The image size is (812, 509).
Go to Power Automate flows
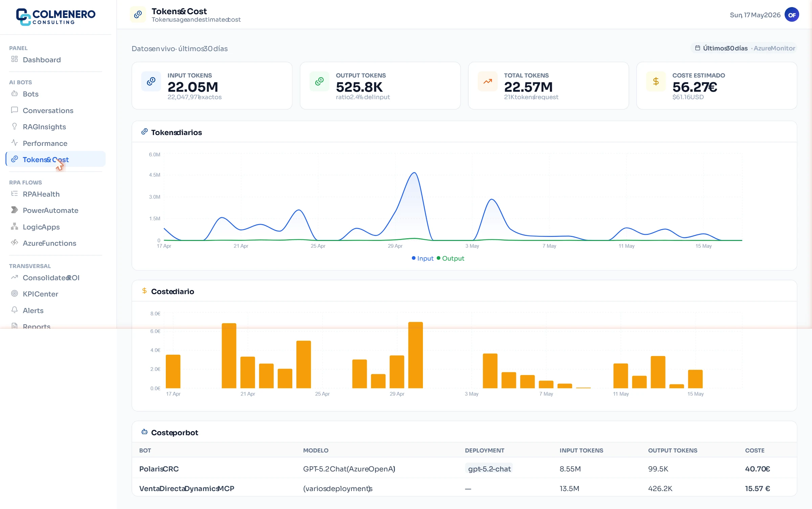pyautogui.click(x=55, y=210)
